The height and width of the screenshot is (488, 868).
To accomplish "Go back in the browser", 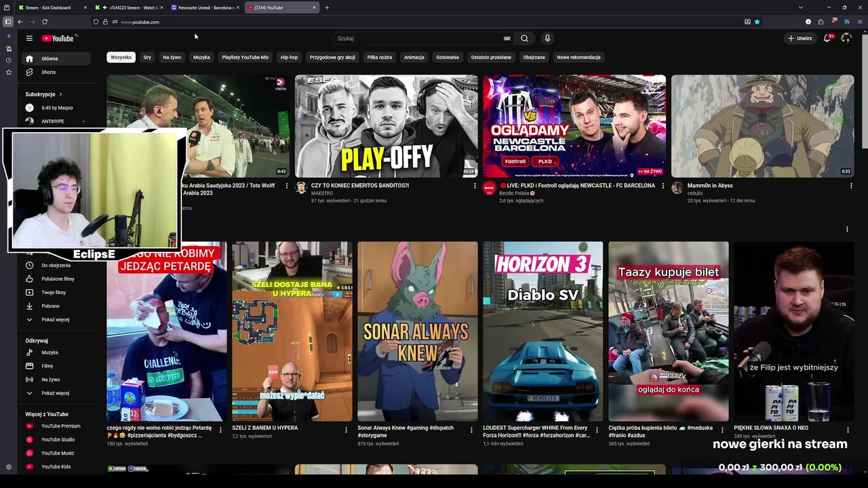I will (x=20, y=22).
